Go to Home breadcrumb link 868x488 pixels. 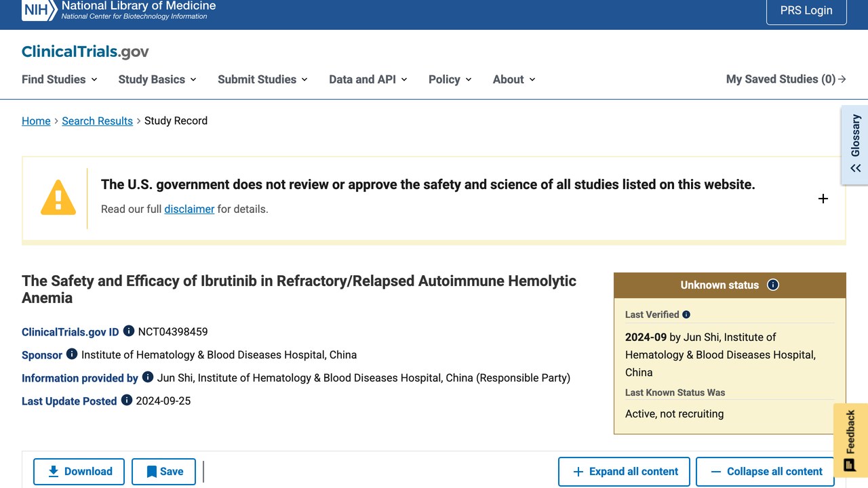click(x=36, y=121)
